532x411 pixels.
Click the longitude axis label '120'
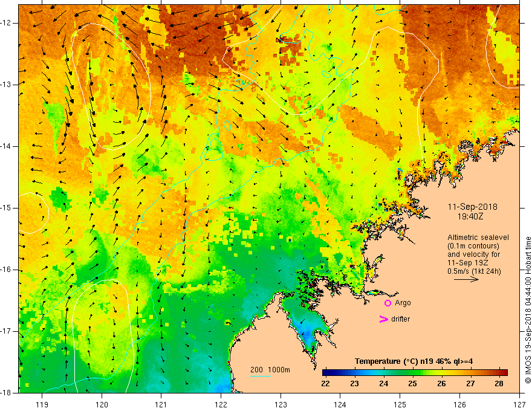click(x=102, y=404)
